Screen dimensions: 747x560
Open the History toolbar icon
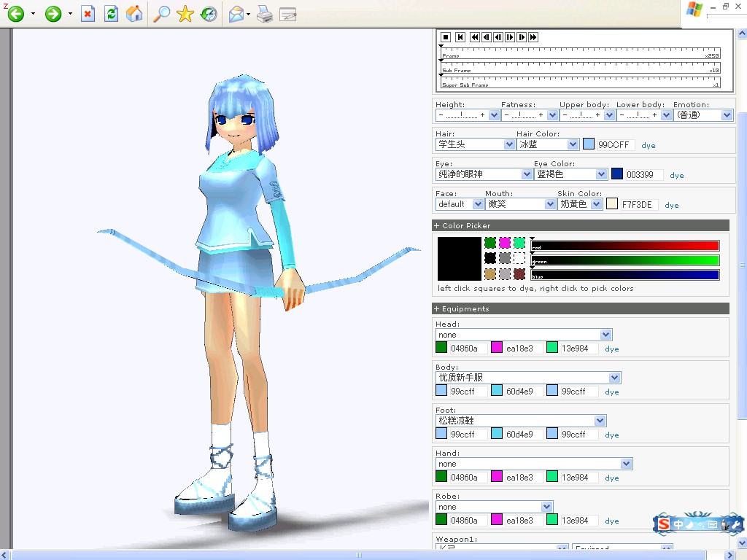point(209,14)
